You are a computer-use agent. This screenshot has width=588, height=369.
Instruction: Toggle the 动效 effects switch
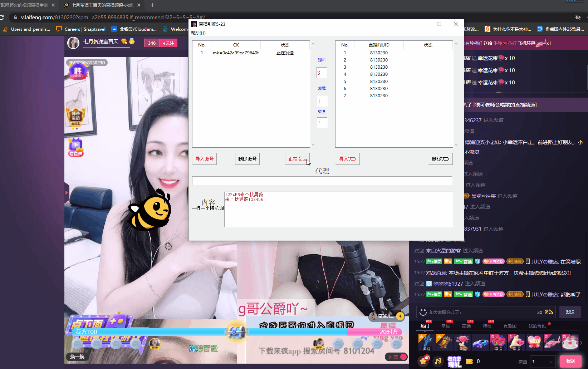397,357
